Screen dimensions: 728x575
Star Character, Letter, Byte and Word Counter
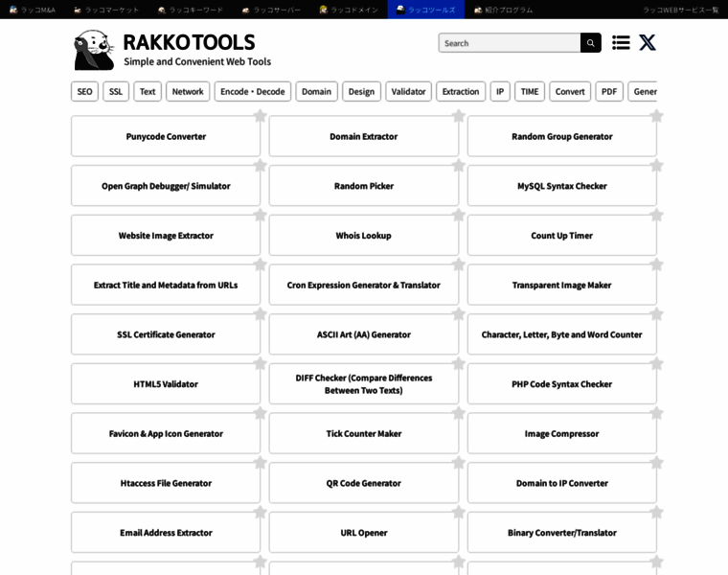point(656,314)
